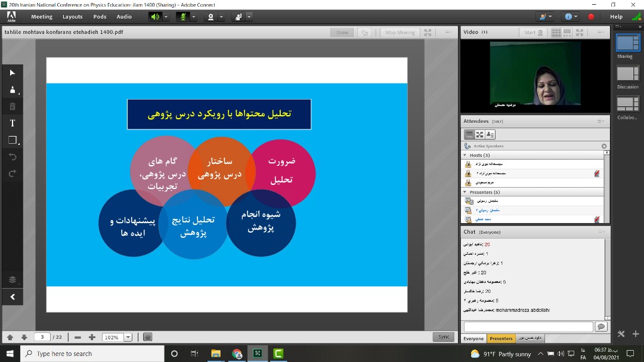
Task: Click the Undo arrow in the drawing toolbar
Action: click(12, 156)
